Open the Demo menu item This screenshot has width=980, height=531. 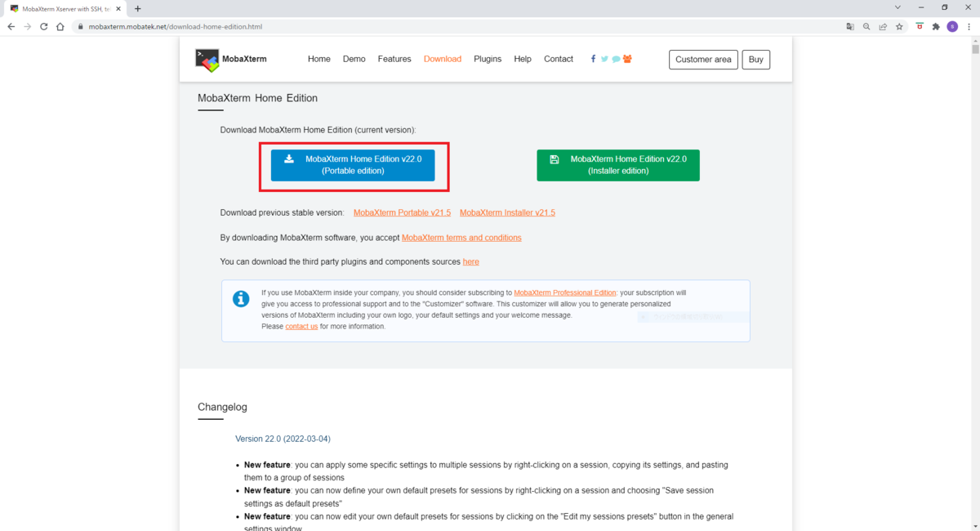tap(354, 59)
